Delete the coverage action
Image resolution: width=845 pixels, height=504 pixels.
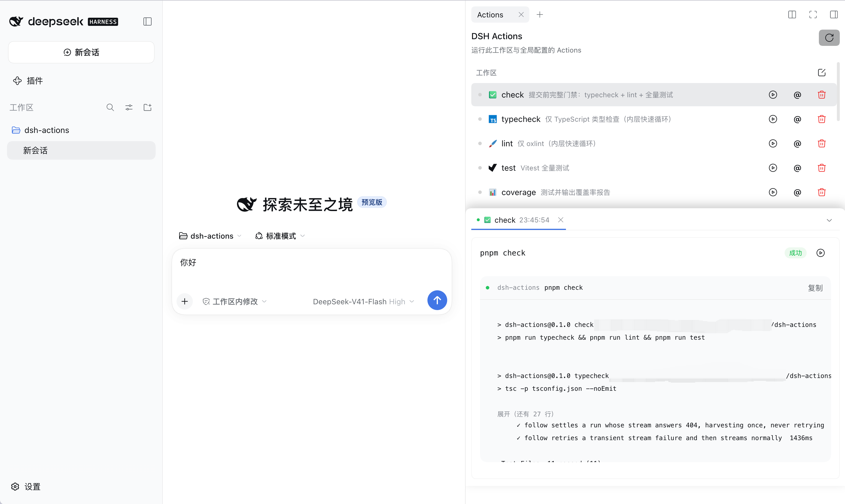[821, 192]
